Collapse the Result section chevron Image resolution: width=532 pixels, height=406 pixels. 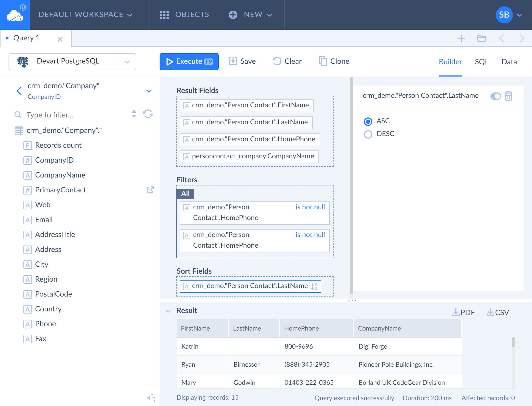tap(168, 311)
